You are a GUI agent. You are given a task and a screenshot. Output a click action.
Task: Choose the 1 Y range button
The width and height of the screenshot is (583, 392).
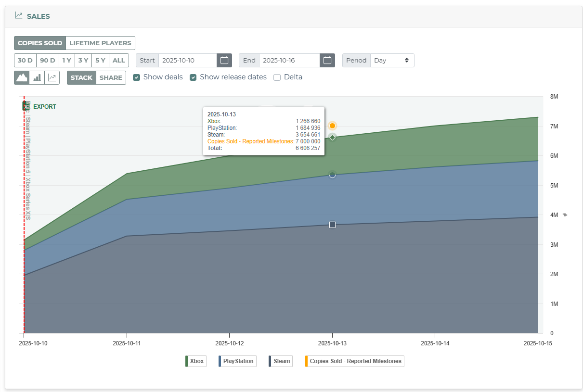(x=67, y=60)
